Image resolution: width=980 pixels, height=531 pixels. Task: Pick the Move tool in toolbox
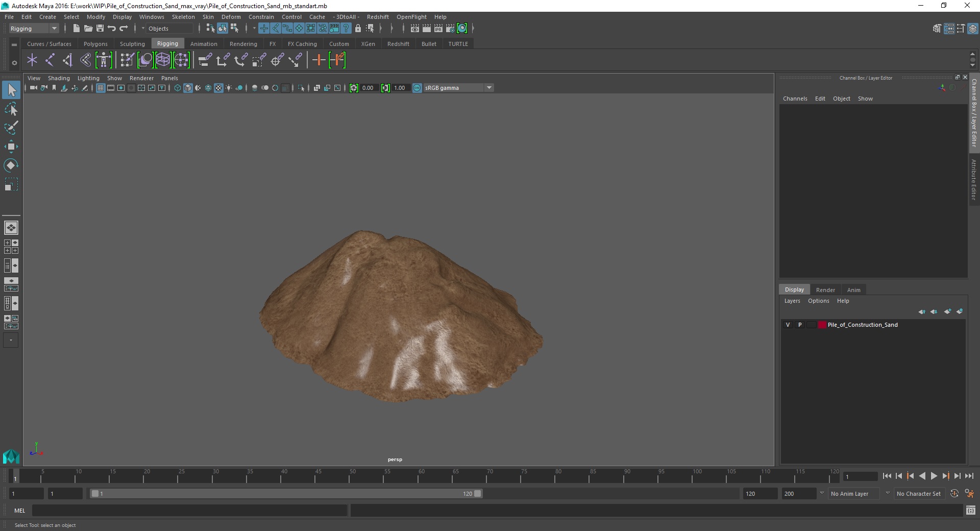point(11,147)
